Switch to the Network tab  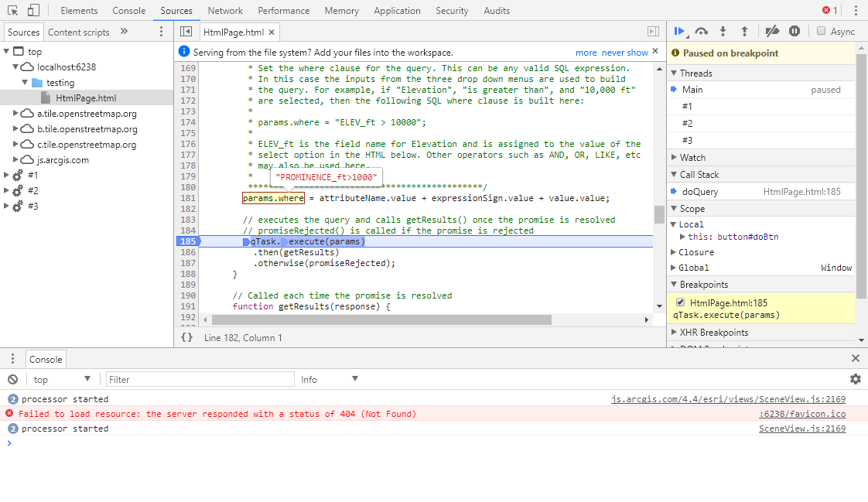[x=225, y=11]
